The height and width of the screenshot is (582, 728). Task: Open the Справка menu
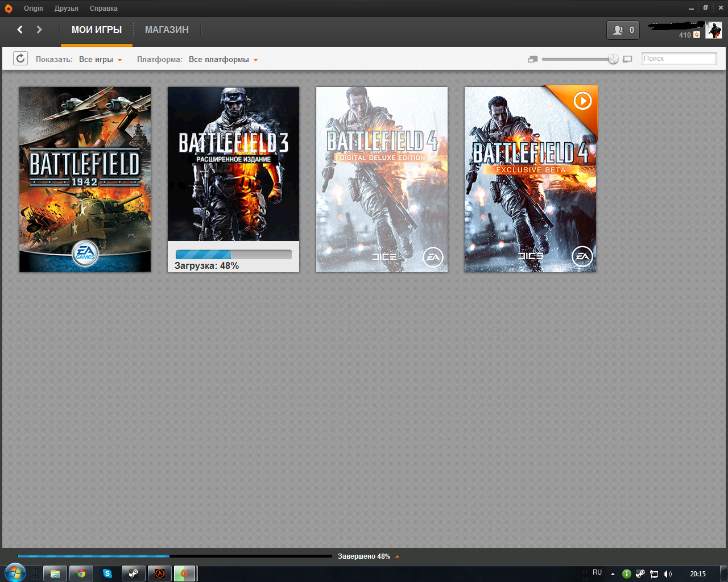click(x=104, y=9)
